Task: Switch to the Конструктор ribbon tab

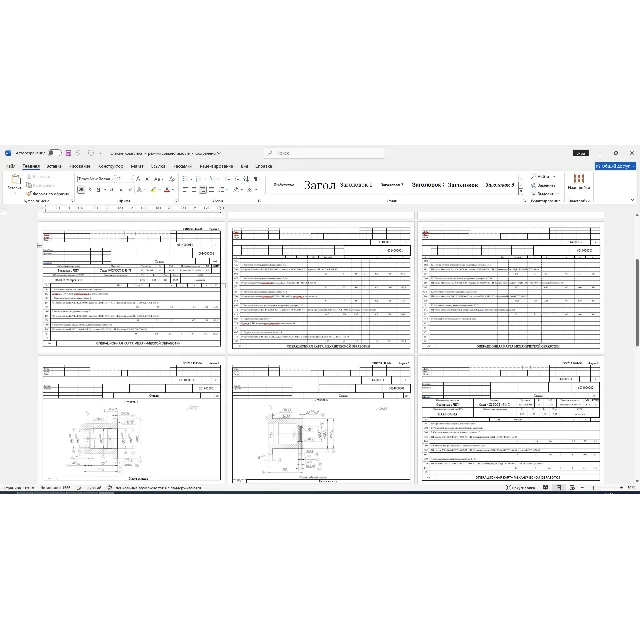Action: 111,166
